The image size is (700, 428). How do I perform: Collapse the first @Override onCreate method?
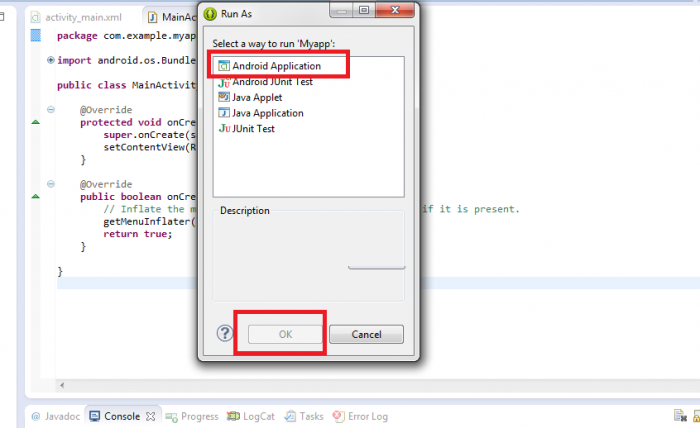pos(51,109)
